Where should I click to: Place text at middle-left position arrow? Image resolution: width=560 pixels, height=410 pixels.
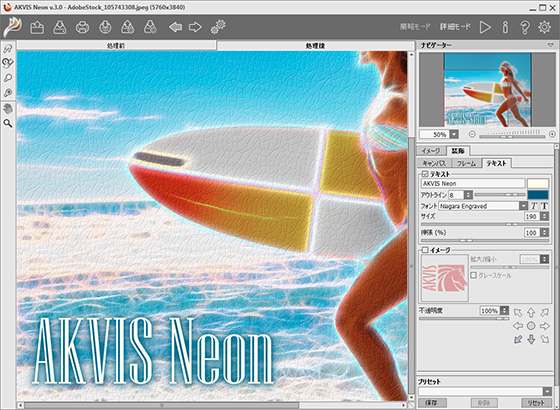coord(518,326)
